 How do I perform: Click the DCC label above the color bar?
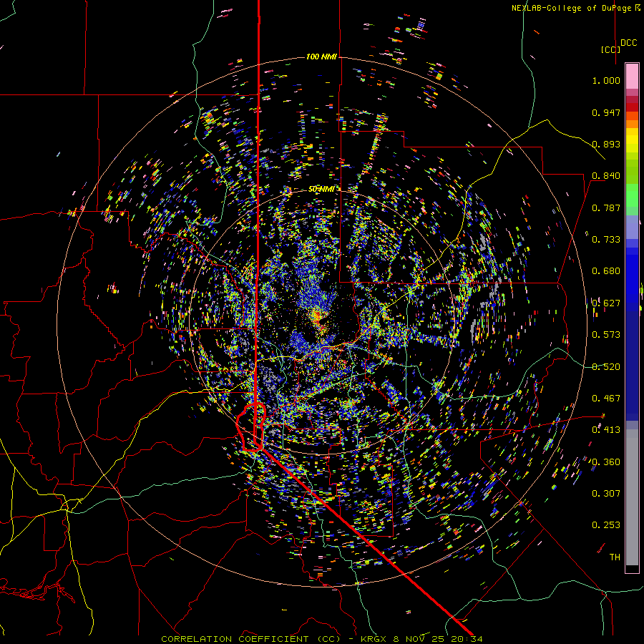click(x=628, y=43)
